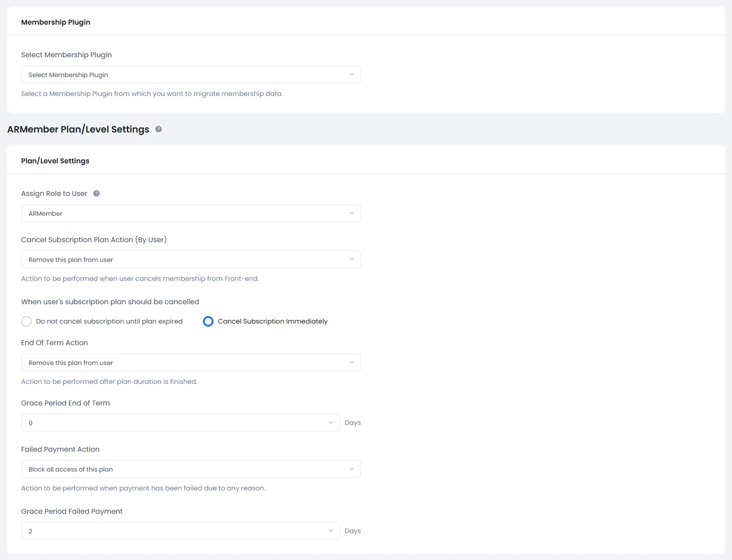Open the End Of Term Action dropdown
The height and width of the screenshot is (560, 732).
coord(191,362)
